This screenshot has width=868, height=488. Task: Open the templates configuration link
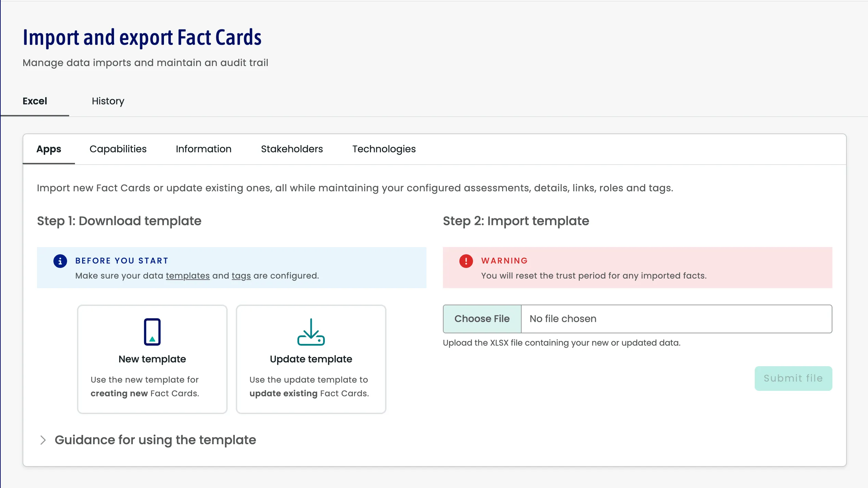coord(188,275)
